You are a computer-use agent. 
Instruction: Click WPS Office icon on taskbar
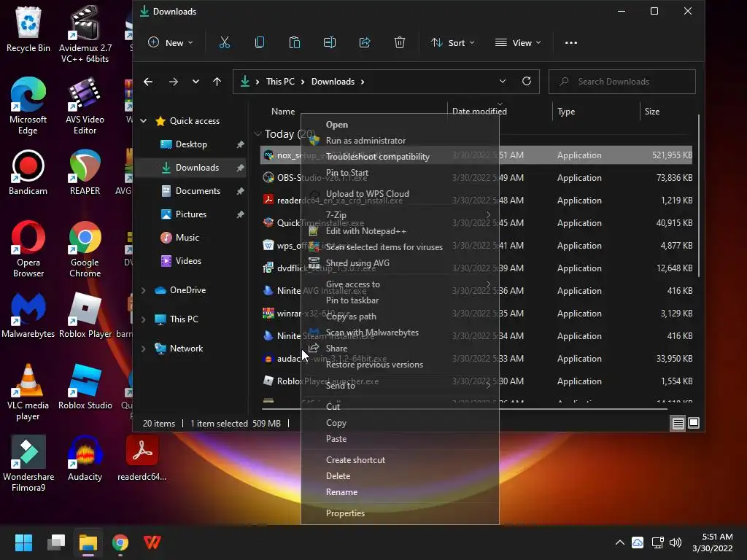point(152,542)
